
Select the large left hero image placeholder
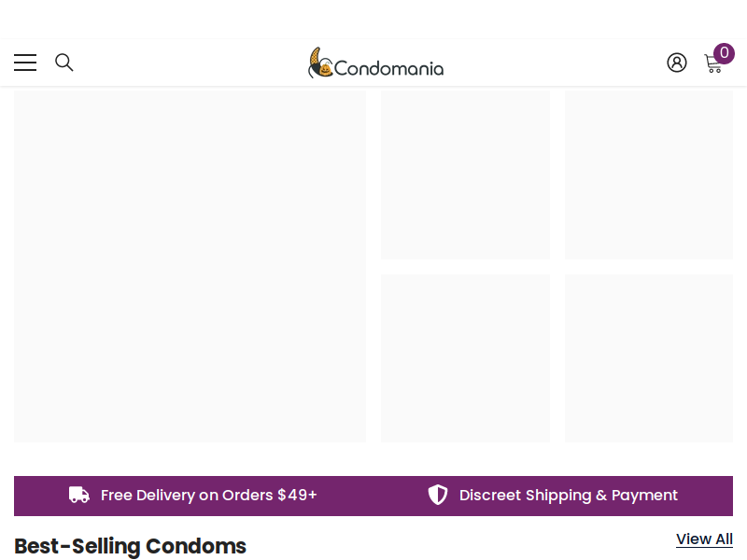coord(190,267)
